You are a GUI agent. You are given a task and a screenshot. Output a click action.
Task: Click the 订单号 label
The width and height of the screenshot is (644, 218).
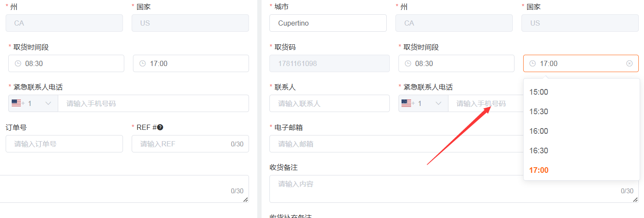(16, 127)
